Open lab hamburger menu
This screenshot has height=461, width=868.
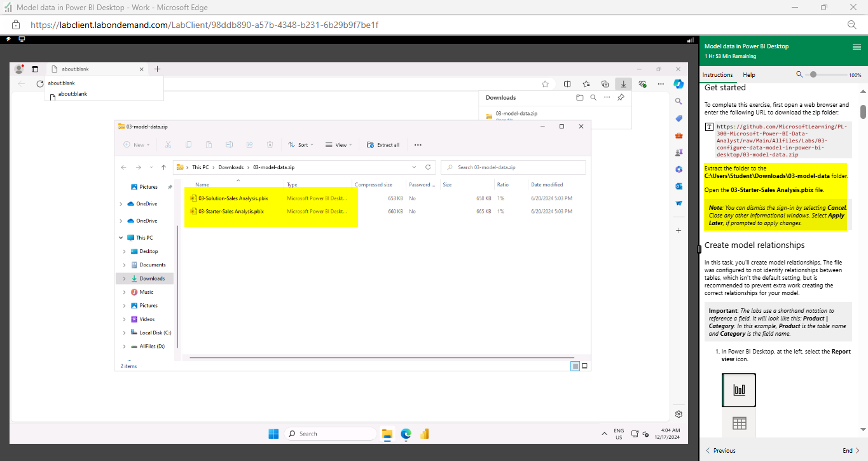pos(857,47)
